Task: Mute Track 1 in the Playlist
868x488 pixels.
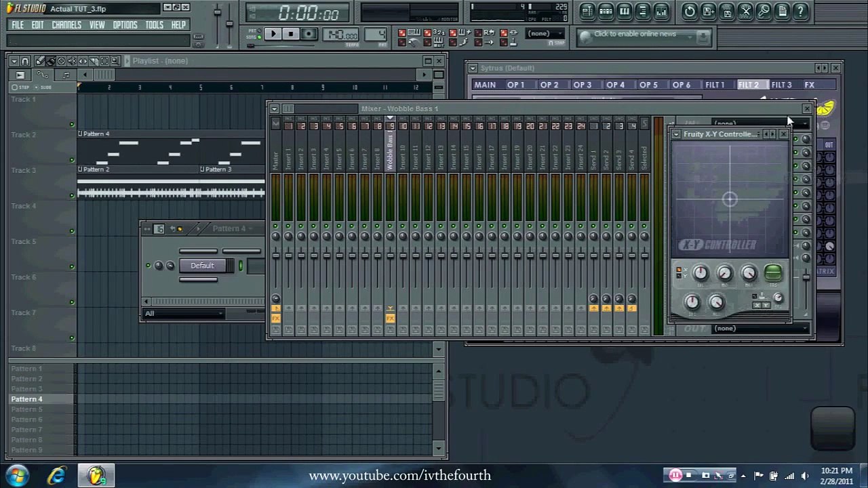Action: 72,125
